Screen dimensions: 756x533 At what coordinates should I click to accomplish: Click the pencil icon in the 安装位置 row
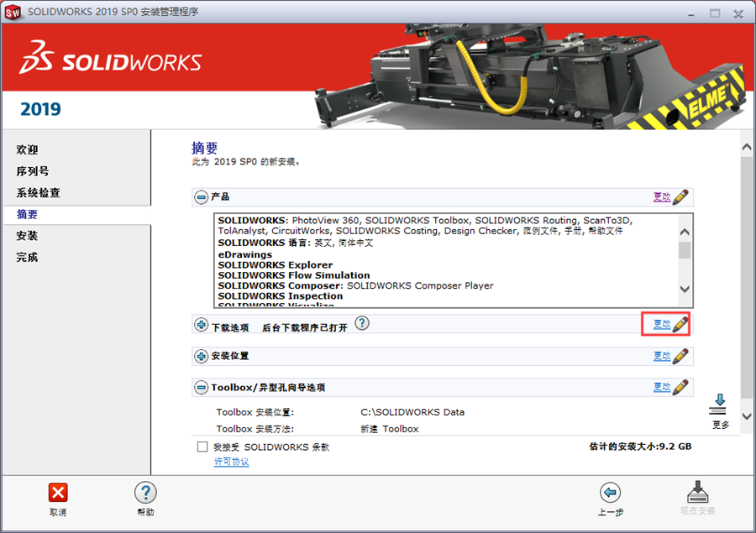coord(680,356)
